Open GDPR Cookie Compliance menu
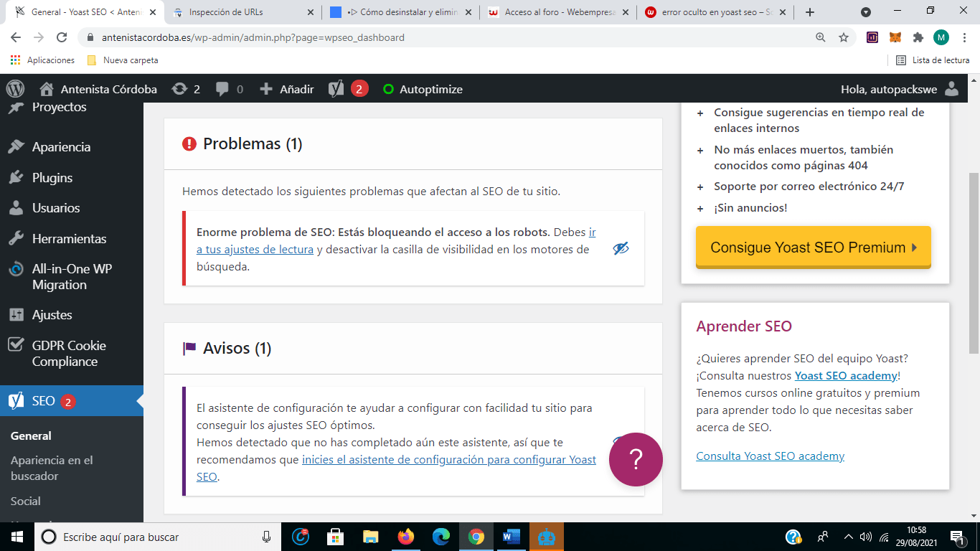 pyautogui.click(x=69, y=354)
